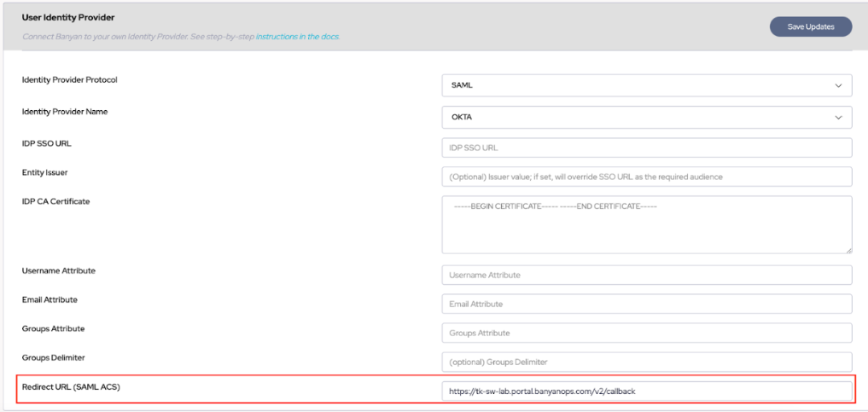
Task: Select the Groups Delimiter input field
Action: pos(646,362)
